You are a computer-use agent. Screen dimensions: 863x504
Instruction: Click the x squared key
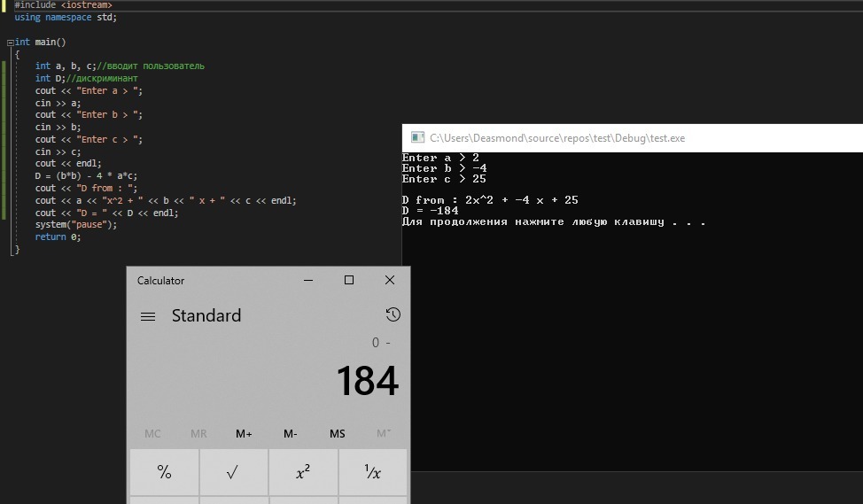[303, 472]
